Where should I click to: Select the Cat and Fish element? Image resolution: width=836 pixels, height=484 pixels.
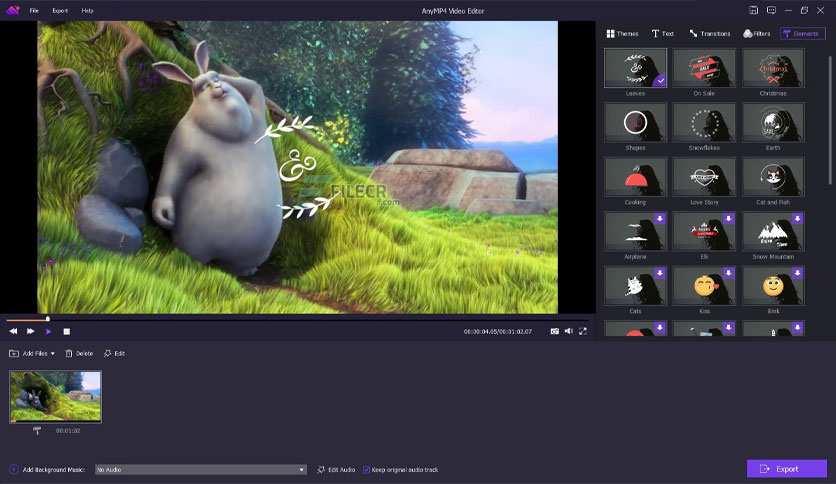(x=773, y=176)
